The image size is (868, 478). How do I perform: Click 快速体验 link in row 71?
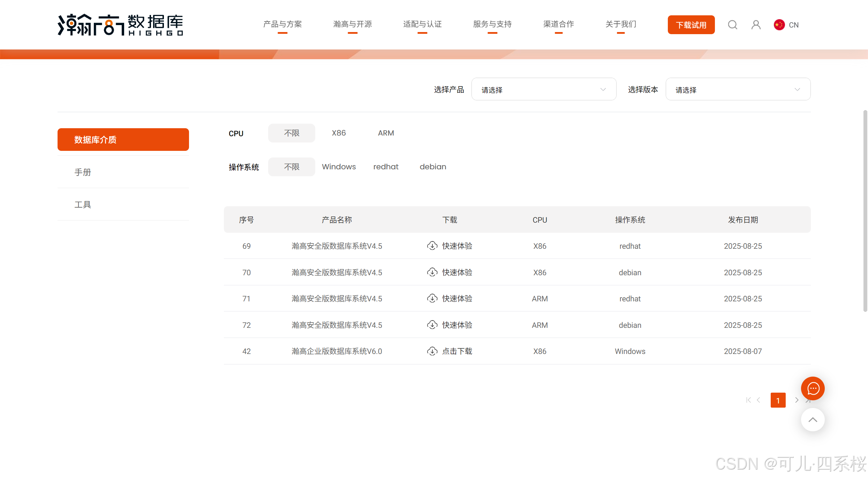pos(457,299)
